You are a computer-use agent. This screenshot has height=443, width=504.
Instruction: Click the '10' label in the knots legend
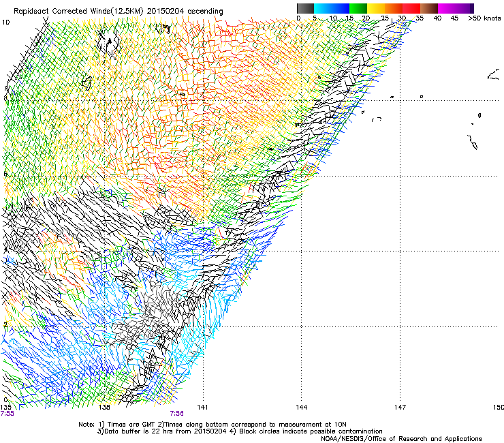click(333, 18)
